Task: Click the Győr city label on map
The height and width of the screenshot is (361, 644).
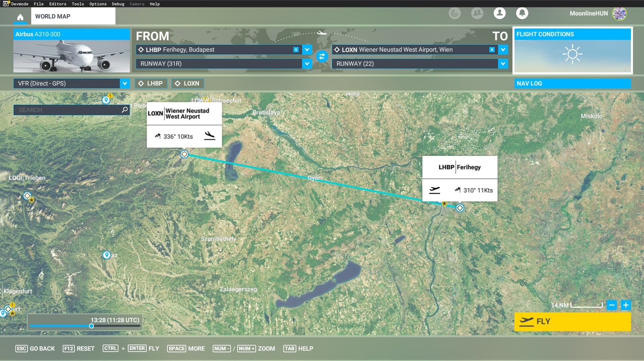Action: point(314,178)
